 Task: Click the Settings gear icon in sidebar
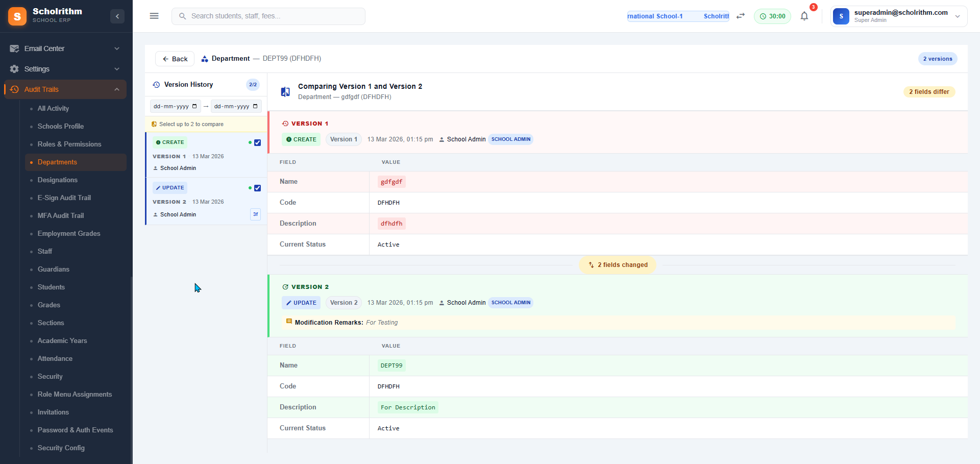[x=15, y=69]
